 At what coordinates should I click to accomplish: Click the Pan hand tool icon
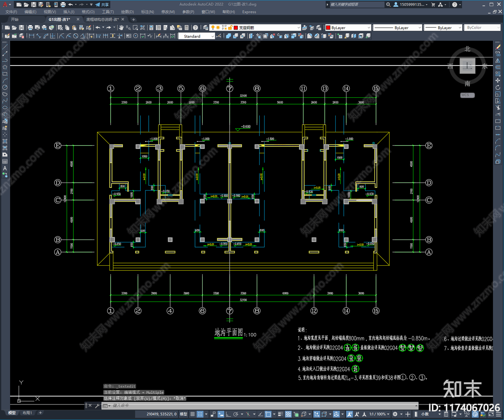121,28
